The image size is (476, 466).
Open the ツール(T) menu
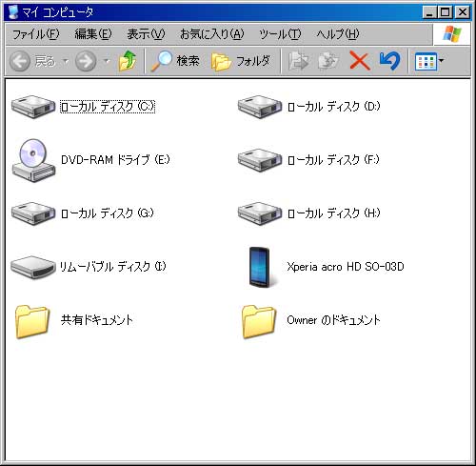coord(280,34)
